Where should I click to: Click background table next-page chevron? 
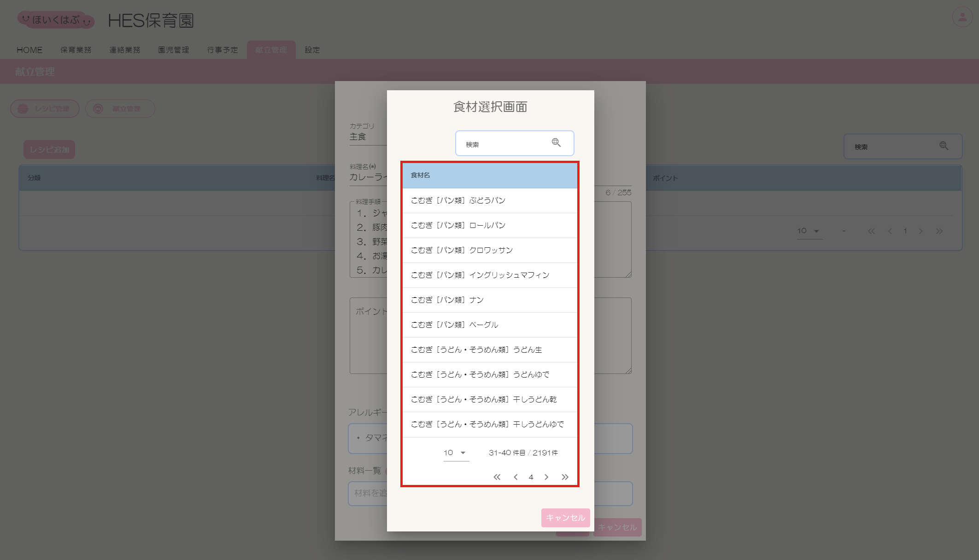click(x=921, y=231)
